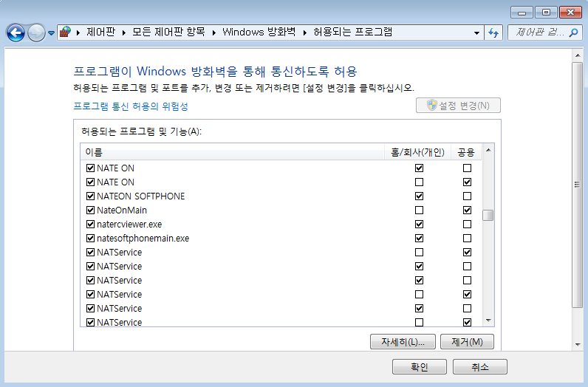This screenshot has width=588, height=387.
Task: Open 프로그램 통신 허용의 위험성 link
Action: point(131,106)
